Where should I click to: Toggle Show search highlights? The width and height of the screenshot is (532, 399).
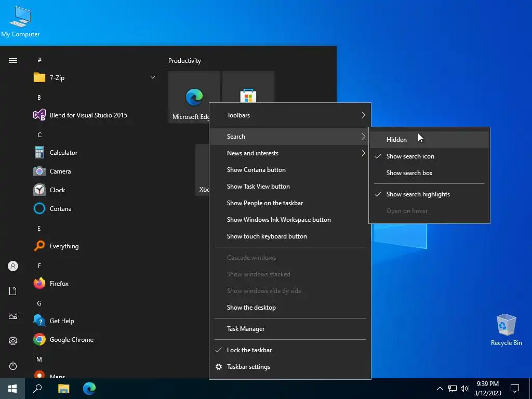(x=429, y=194)
